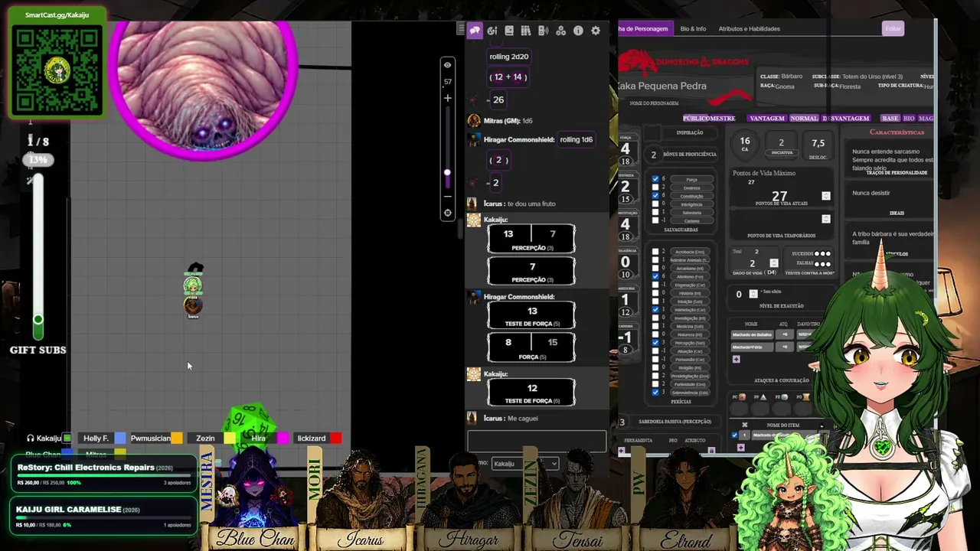Toggle Força saving throw proficiency checkbox
The height and width of the screenshot is (551, 980).
tap(655, 180)
